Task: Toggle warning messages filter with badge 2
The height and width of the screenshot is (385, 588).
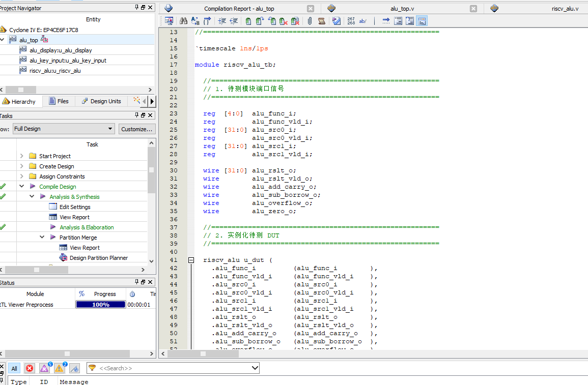Action: coord(60,368)
